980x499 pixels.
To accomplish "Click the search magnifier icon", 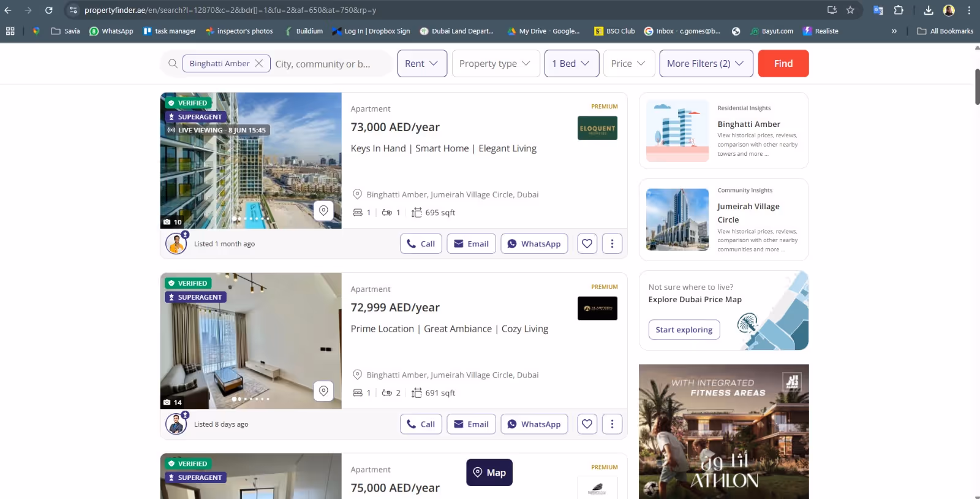I will (173, 63).
